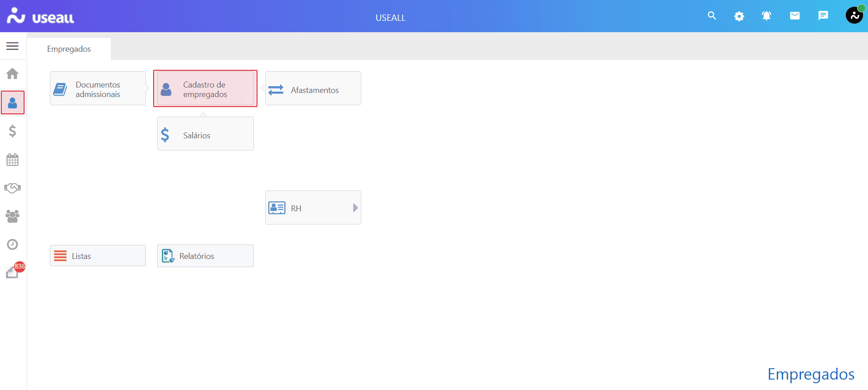
Task: Open settings gear in top bar
Action: coord(739,16)
